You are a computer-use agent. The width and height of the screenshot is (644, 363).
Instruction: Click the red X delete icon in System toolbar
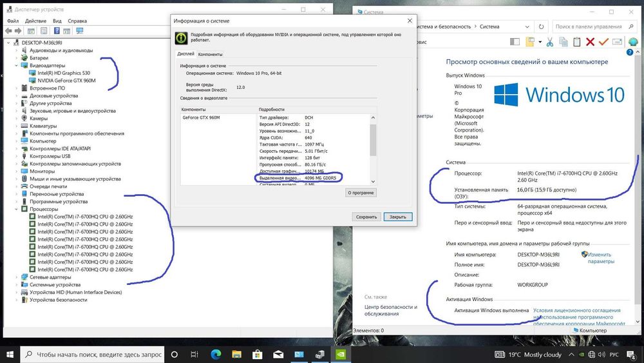tap(590, 41)
